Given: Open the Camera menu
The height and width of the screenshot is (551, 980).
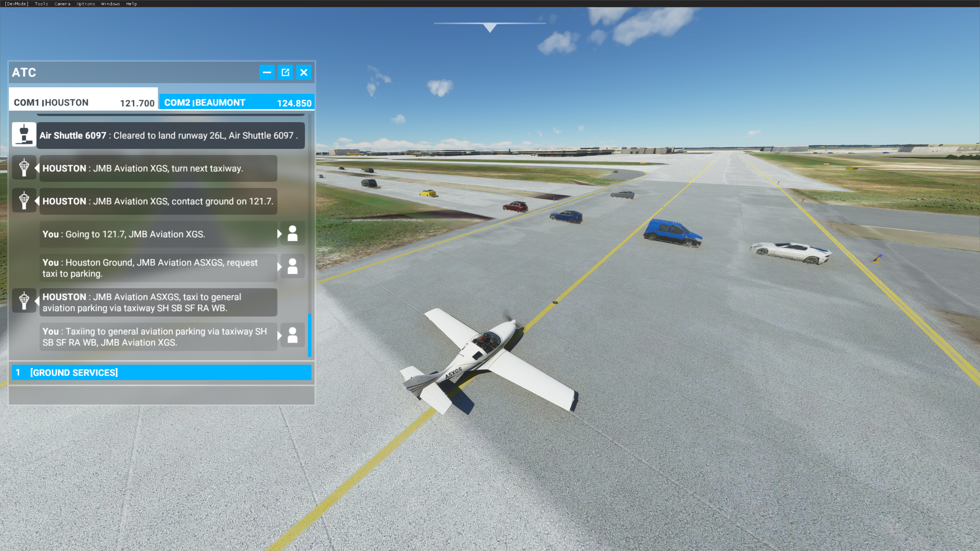Looking at the screenshot, I should coord(62,4).
